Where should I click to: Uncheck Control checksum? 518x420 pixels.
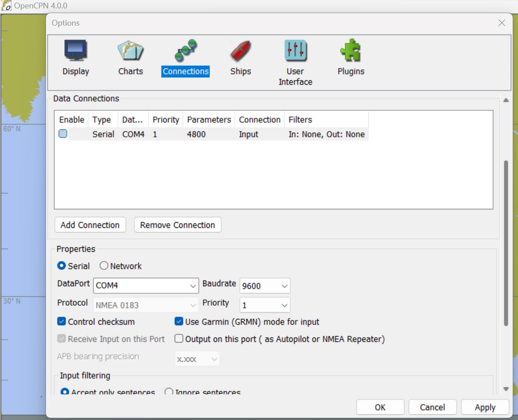62,322
